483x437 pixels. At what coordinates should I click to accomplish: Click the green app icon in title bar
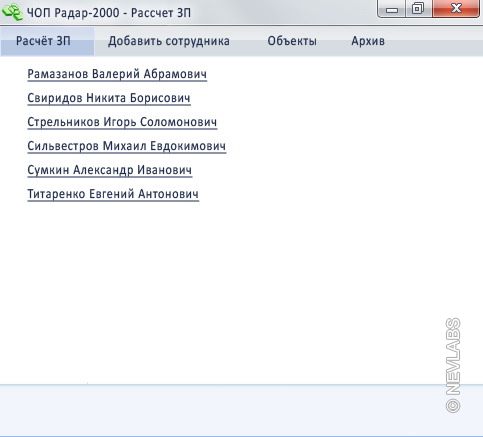pyautogui.click(x=12, y=12)
